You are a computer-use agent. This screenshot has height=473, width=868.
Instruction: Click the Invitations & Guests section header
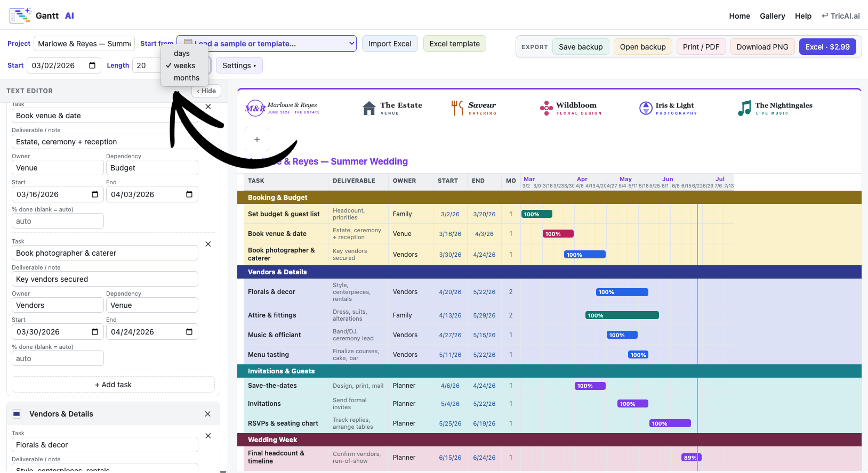click(x=549, y=371)
